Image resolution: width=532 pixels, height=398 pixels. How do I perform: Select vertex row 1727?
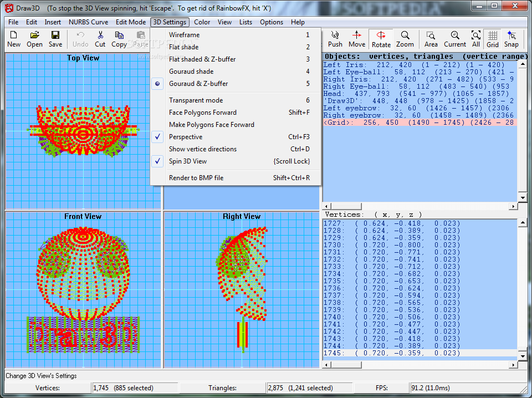coord(420,223)
